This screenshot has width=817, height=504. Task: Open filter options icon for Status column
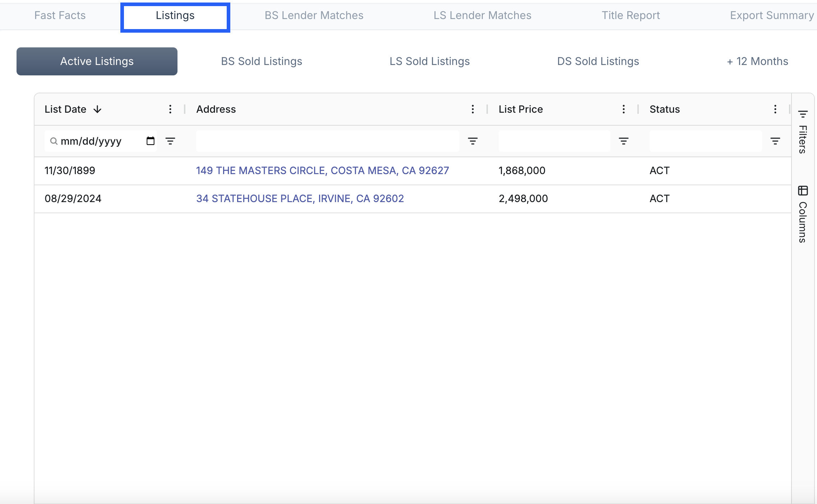pyautogui.click(x=775, y=141)
